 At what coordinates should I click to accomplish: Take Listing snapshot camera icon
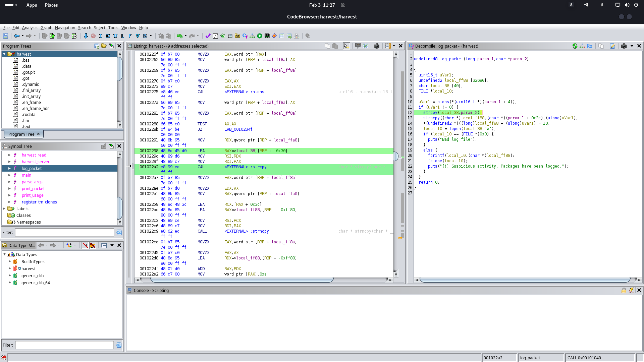click(377, 46)
